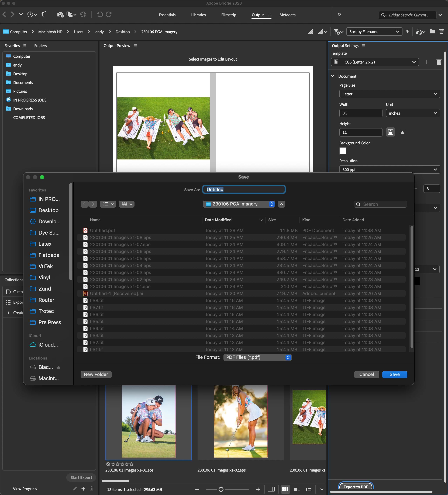This screenshot has height=495, width=448.
Task: Open the Sort by Filename dropdown
Action: [374, 32]
